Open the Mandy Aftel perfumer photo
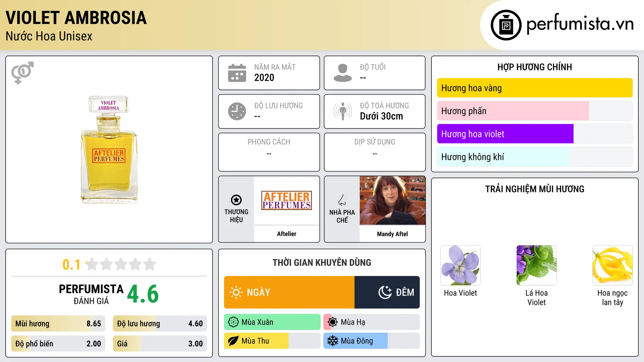The height and width of the screenshot is (362, 644). 392,200
